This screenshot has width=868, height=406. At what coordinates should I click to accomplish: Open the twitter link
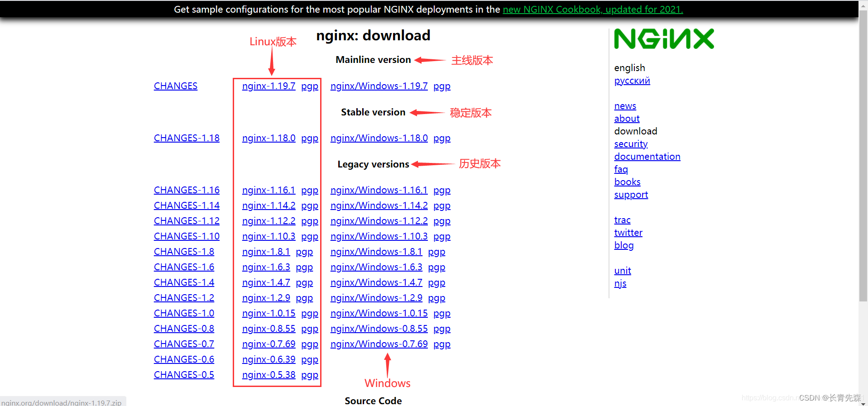click(x=628, y=233)
